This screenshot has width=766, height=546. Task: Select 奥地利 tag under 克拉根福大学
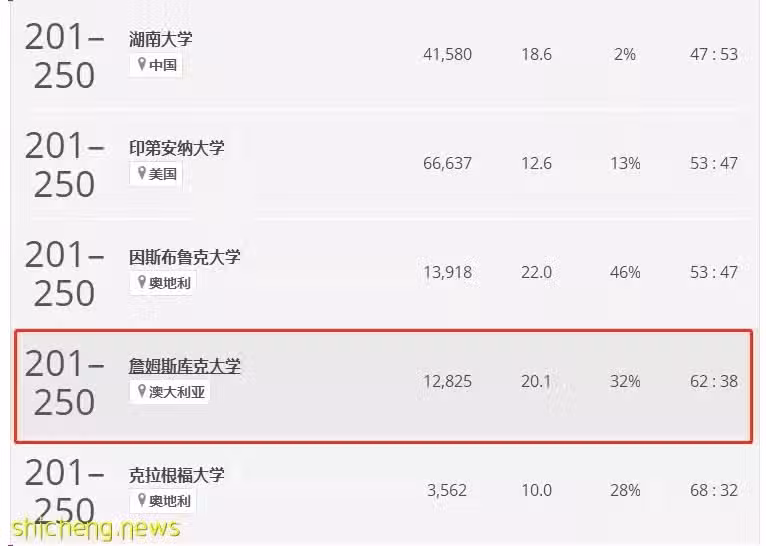(163, 501)
